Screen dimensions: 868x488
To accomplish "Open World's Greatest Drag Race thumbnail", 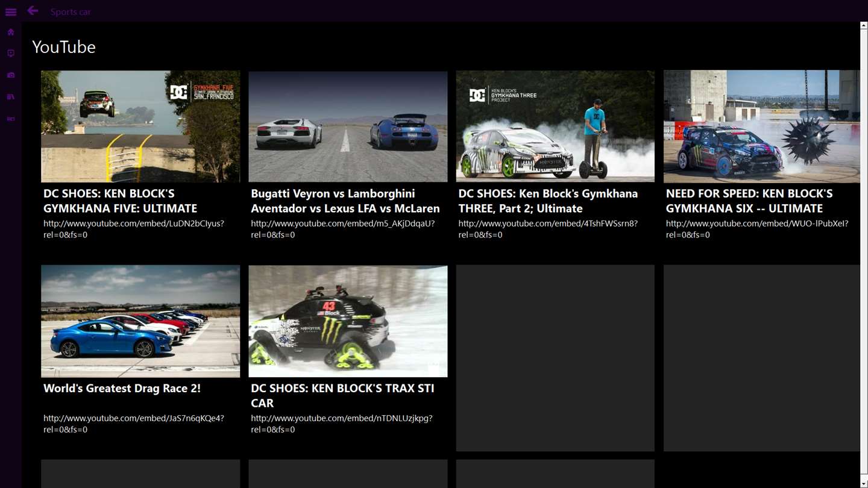I will tap(140, 321).
